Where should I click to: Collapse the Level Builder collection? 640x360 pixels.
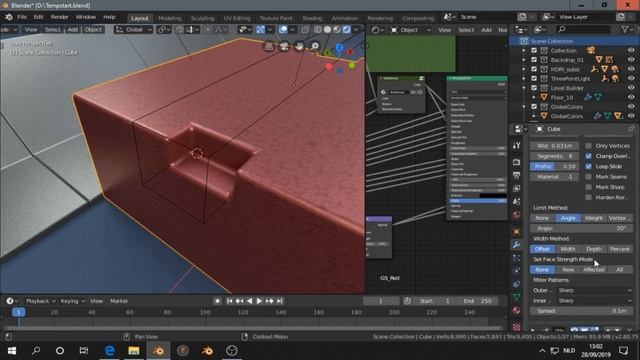click(x=524, y=88)
